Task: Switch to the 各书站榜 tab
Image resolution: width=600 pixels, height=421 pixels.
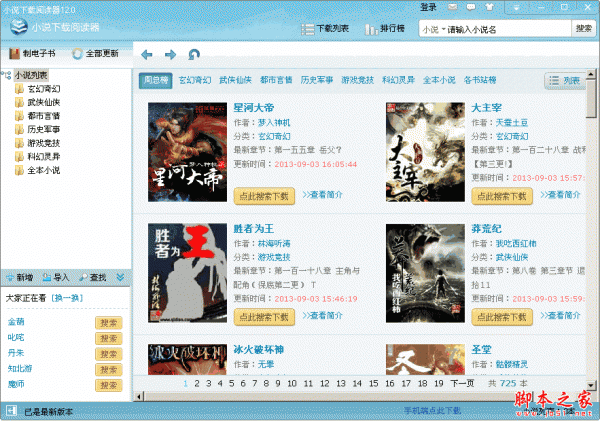Action: click(480, 80)
